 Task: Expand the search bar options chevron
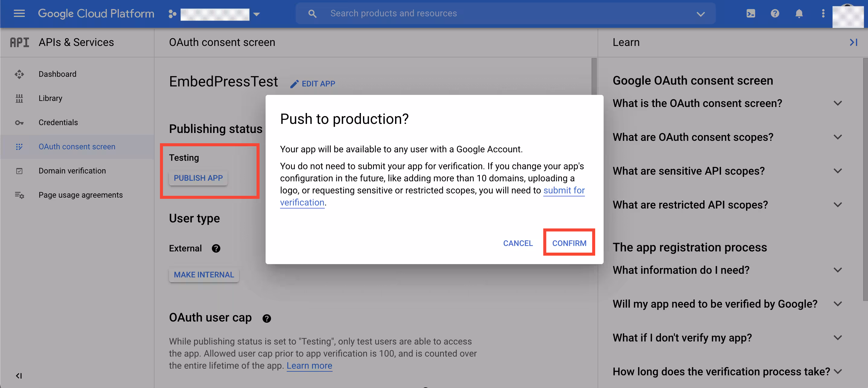pos(700,14)
